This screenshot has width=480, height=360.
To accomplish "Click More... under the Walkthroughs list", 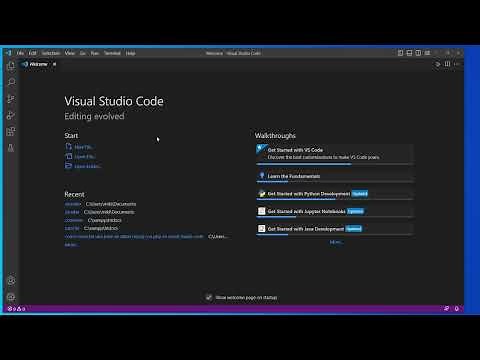I will tap(336, 242).
